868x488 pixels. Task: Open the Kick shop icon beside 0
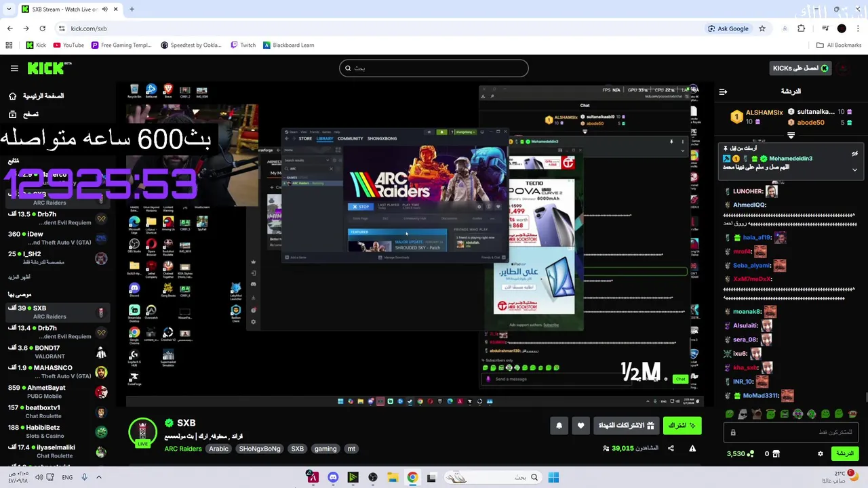click(776, 453)
